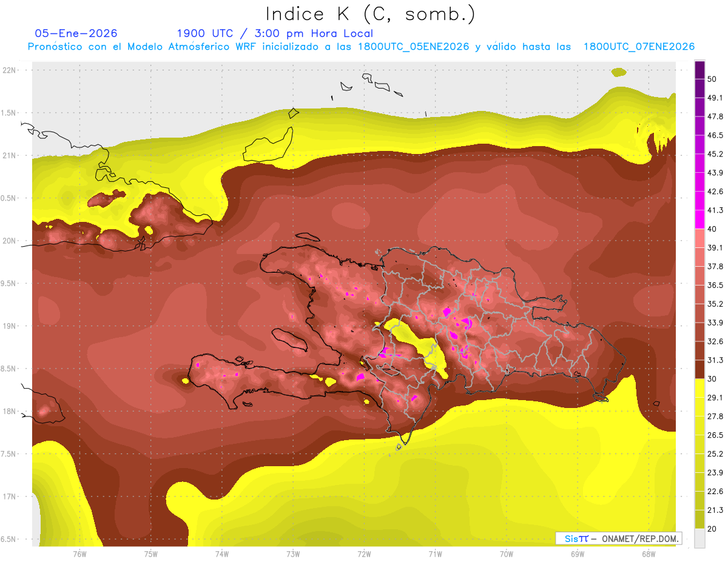Pick the magenta legend swatch between 40 and 41.3
Image resolution: width=728 pixels, height=562 pixels.
699,220
